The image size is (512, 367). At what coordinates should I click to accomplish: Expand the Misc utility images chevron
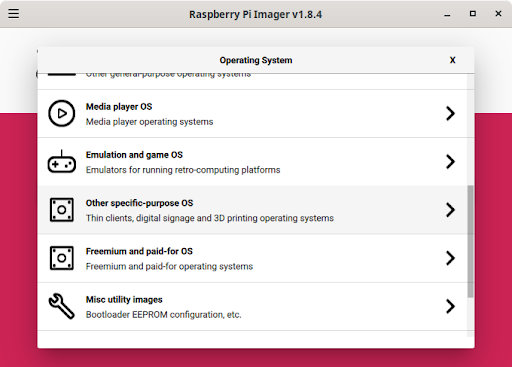coord(450,306)
